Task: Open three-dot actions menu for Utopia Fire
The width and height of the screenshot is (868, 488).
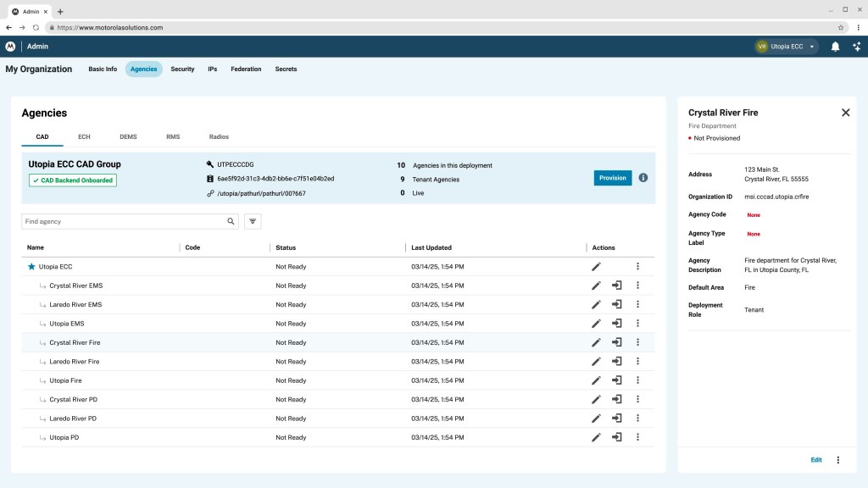Action: 637,380
